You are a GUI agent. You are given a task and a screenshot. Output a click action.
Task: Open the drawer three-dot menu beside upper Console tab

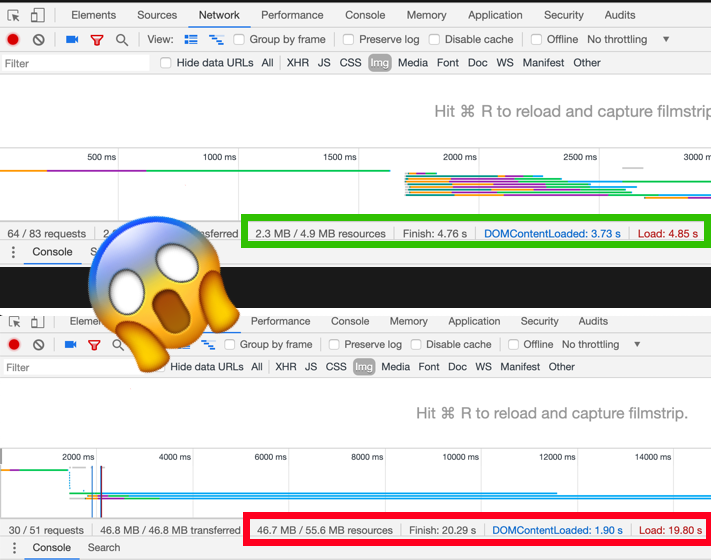point(14,252)
